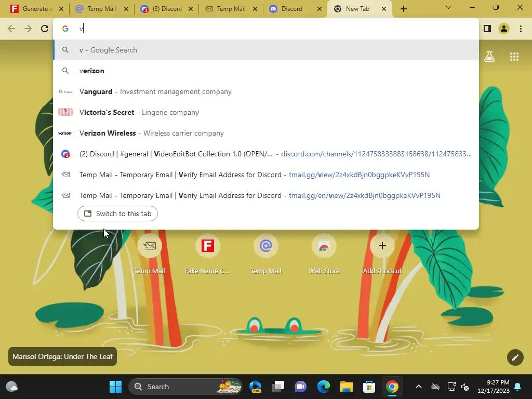The image size is (532, 399).
Task: Go back with the back arrow
Action: point(11,29)
